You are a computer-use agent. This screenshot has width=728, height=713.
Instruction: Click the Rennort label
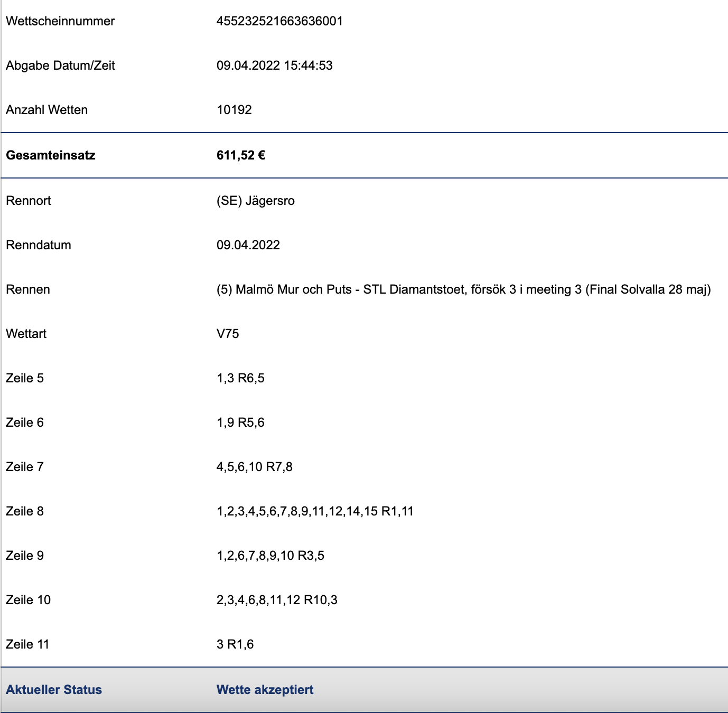pyautogui.click(x=29, y=201)
